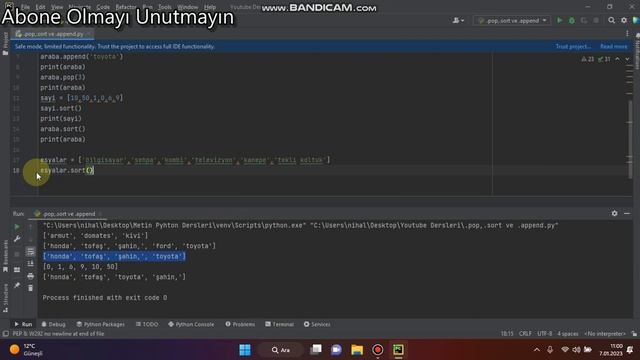The width and height of the screenshot is (640, 360).
Task: Open the Edit menu
Action: coord(40,7)
